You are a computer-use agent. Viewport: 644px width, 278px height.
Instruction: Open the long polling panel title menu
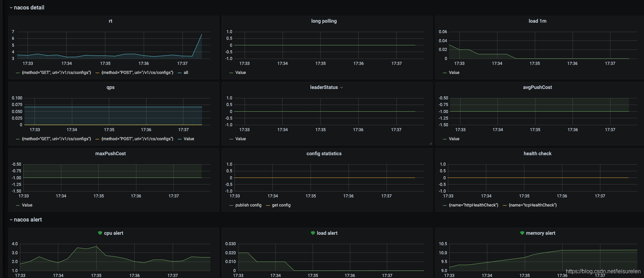(x=324, y=21)
